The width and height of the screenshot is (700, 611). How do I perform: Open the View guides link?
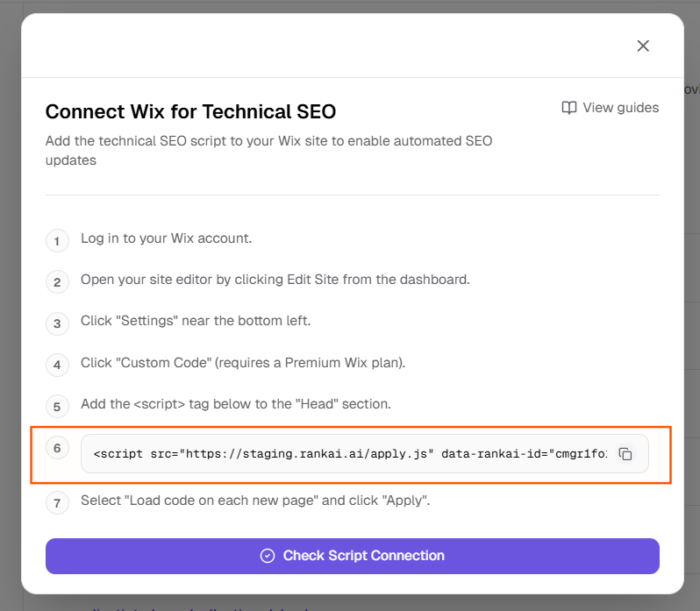pyautogui.click(x=619, y=108)
